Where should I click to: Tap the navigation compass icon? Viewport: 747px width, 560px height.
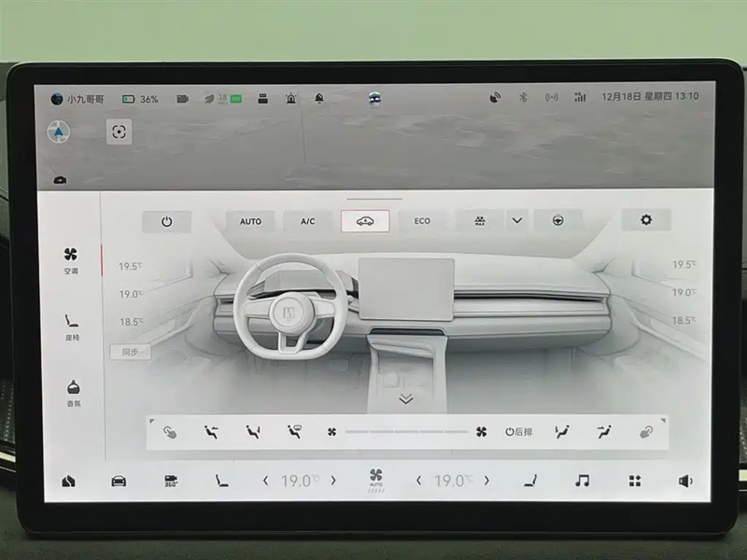click(x=60, y=132)
